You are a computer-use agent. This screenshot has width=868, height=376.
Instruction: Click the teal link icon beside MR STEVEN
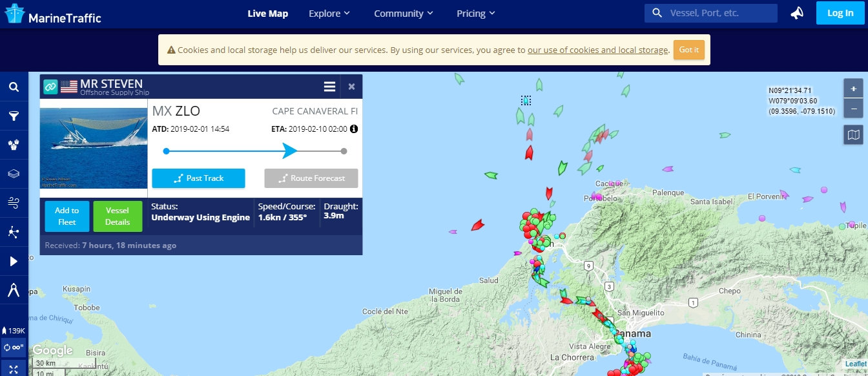[50, 87]
